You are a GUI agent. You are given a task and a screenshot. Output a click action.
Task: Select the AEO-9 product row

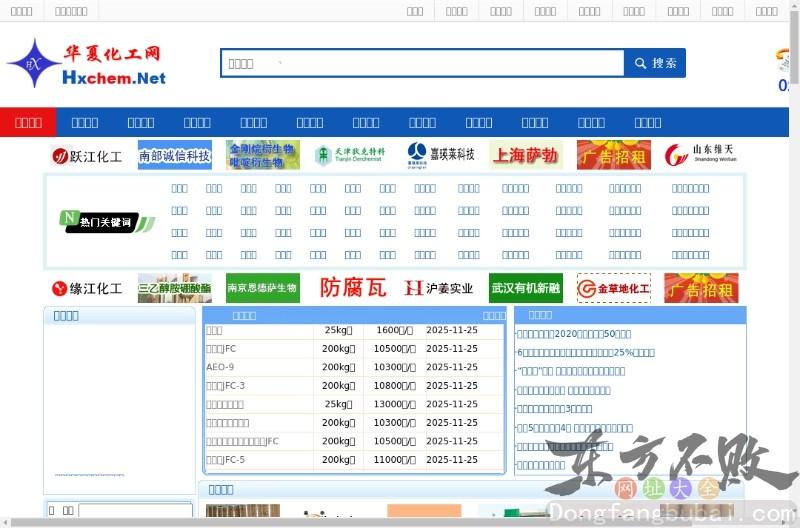click(x=354, y=367)
